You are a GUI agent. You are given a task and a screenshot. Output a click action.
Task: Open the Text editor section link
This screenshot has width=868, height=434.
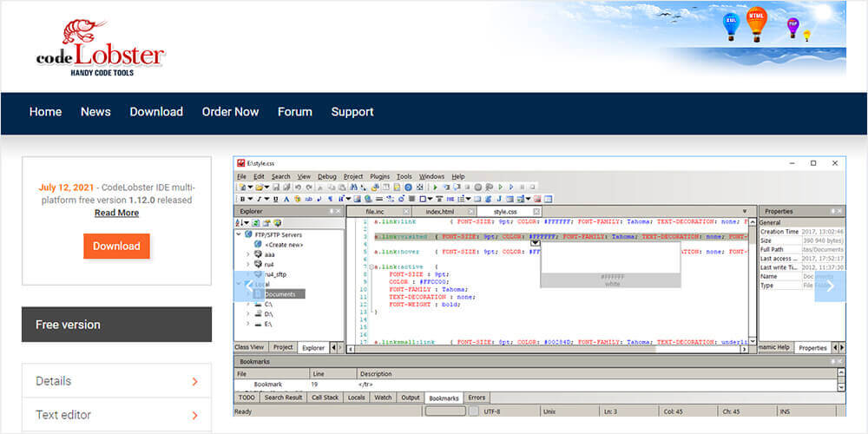[116, 415]
